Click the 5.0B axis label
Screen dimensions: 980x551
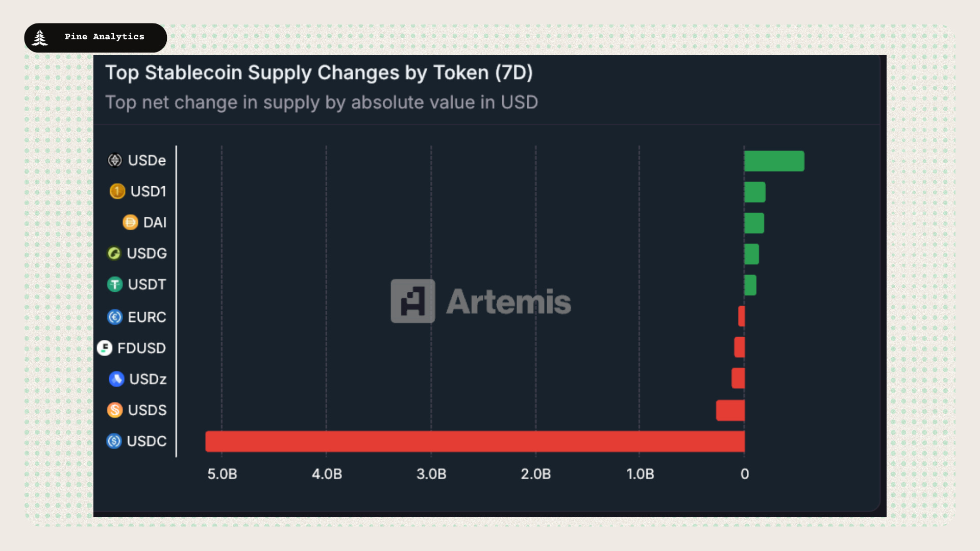click(222, 474)
